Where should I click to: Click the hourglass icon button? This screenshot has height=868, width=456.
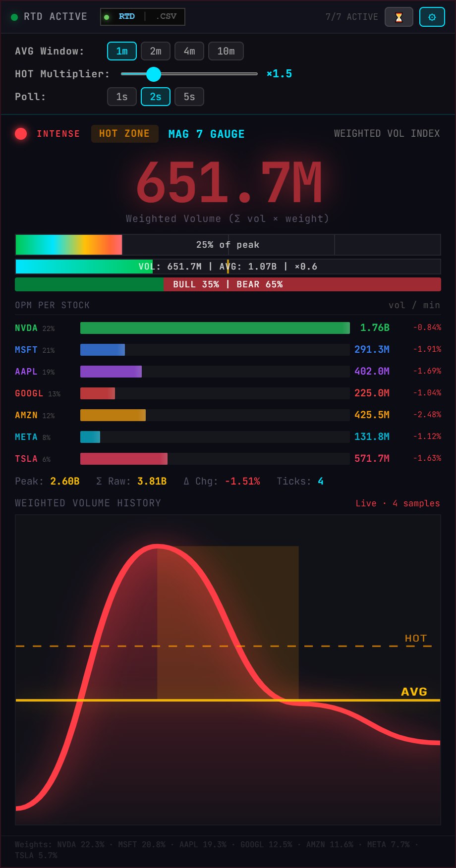point(399,17)
